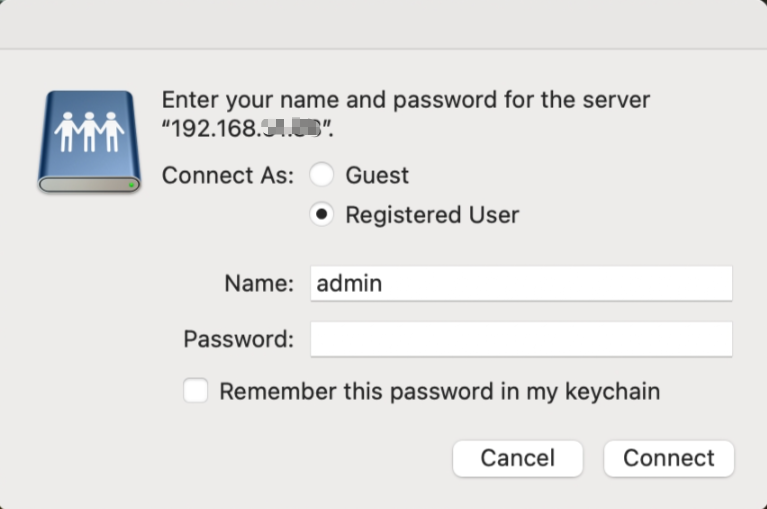Screen dimensions: 767x509
Task: Click the keychain checkbox's label text
Action: (439, 391)
